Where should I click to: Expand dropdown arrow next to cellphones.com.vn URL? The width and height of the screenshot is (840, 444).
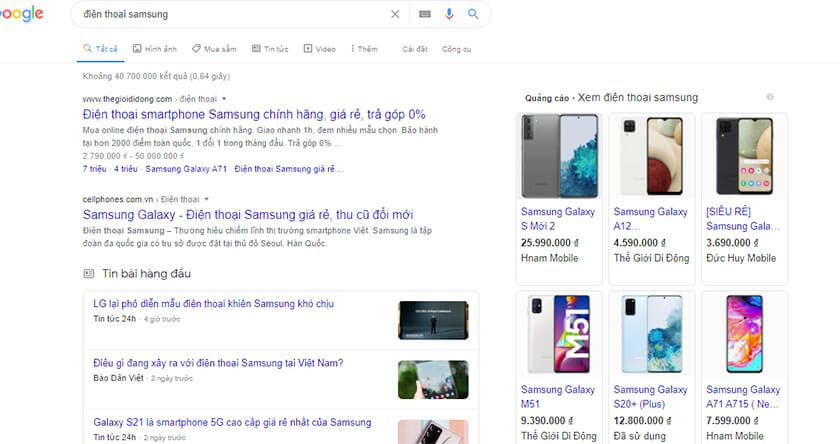pos(206,199)
